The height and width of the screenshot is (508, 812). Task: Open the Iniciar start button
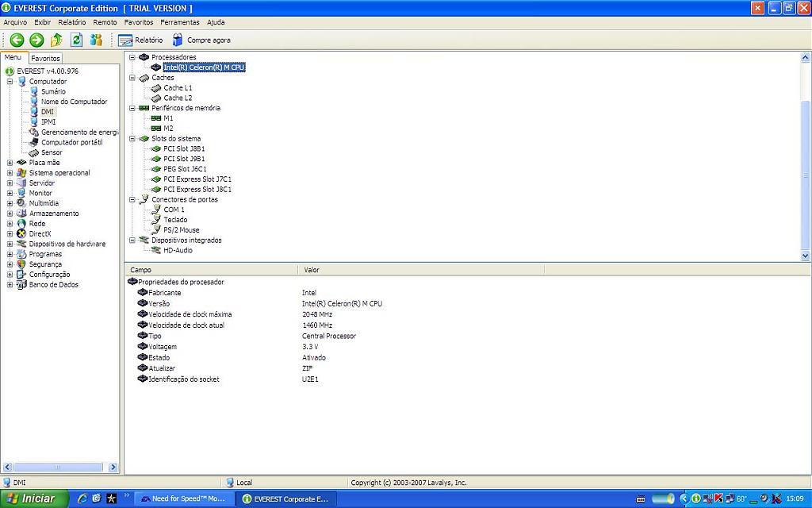point(34,498)
